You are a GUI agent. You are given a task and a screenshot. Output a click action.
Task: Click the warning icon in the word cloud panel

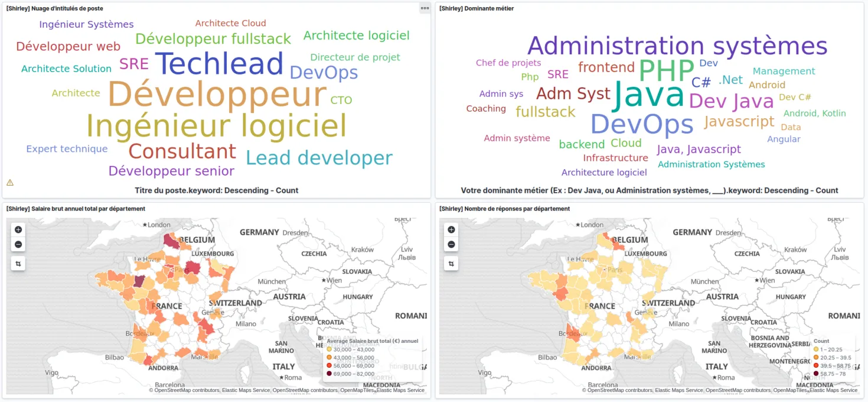tap(9, 182)
